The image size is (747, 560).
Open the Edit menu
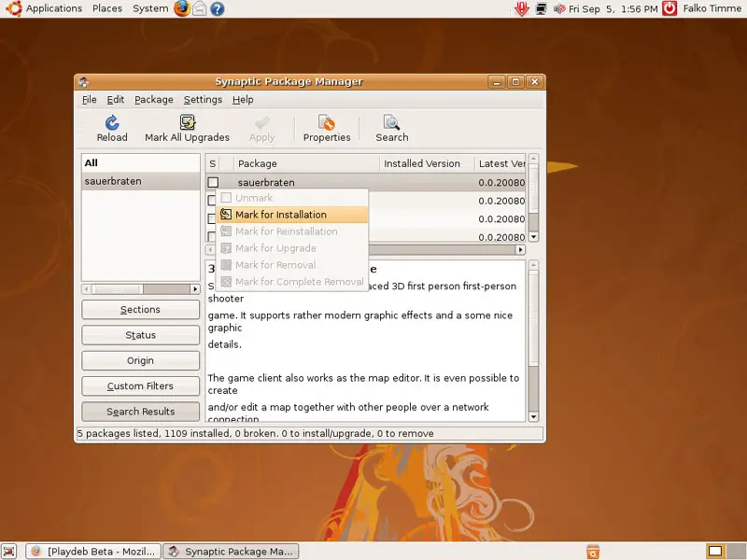[115, 100]
